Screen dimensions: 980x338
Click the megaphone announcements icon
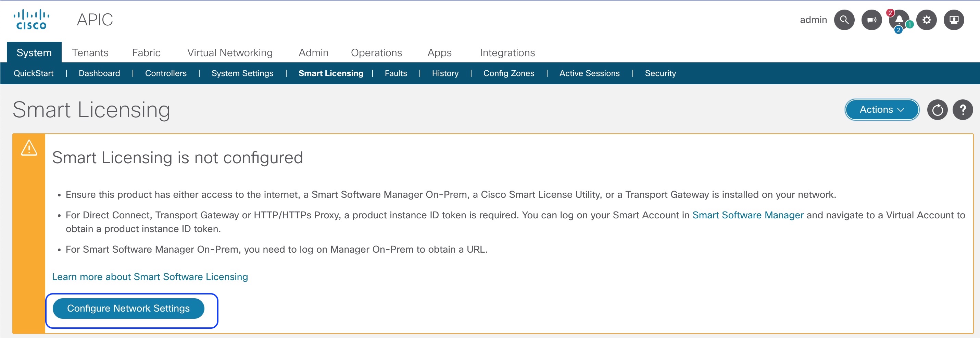871,20
